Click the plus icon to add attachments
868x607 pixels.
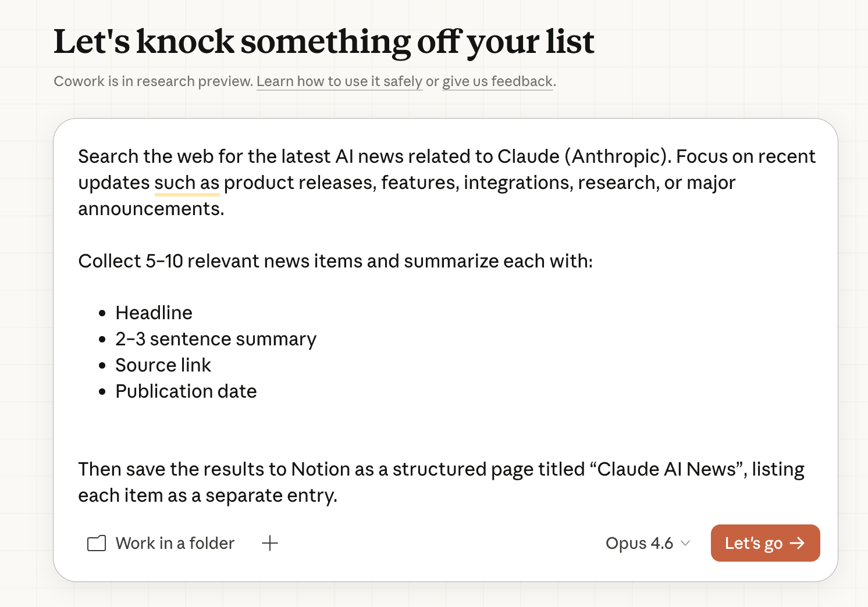[x=270, y=543]
